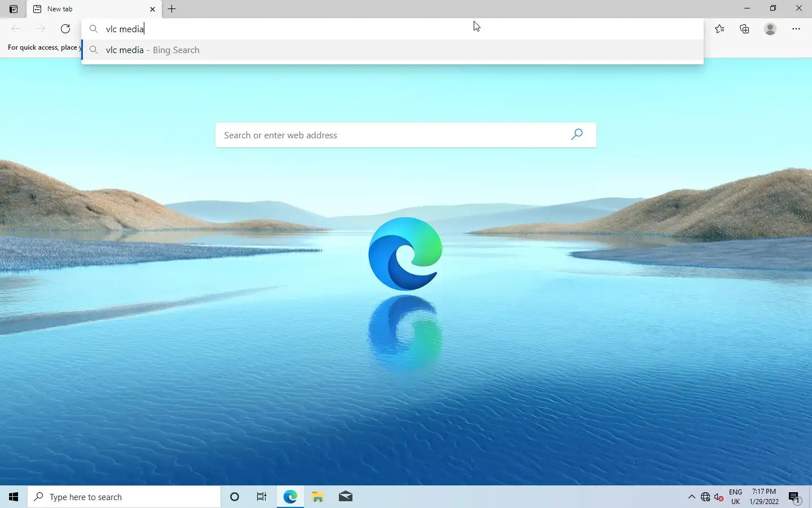Open a new tab with plus button
The height and width of the screenshot is (508, 812).
(x=172, y=9)
